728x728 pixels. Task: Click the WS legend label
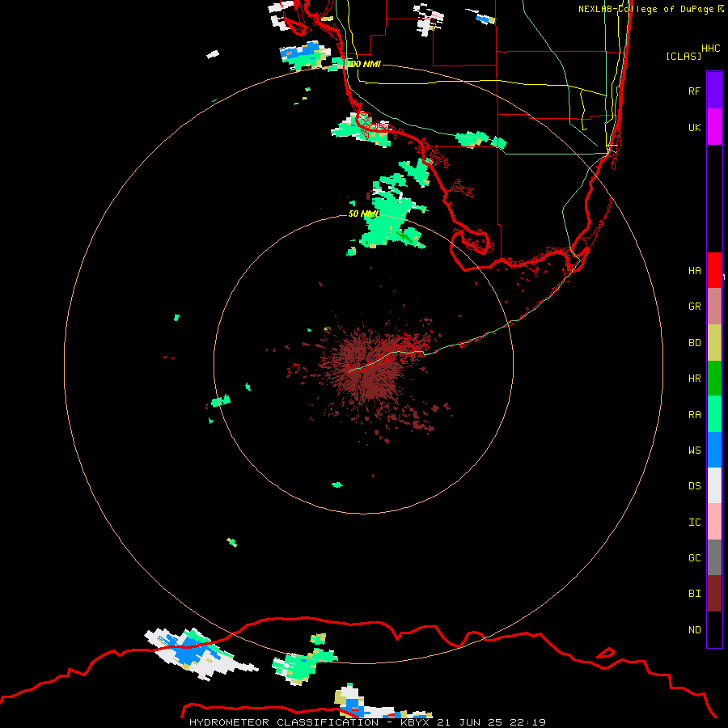[694, 451]
